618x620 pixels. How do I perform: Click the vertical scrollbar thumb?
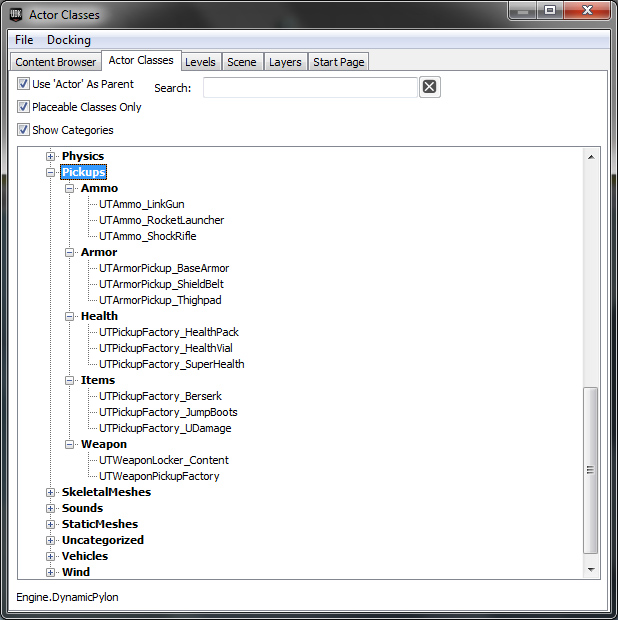click(591, 471)
